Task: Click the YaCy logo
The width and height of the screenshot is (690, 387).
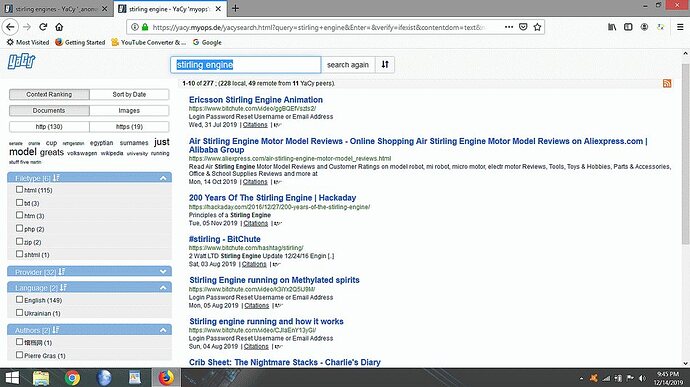Action: click(21, 62)
